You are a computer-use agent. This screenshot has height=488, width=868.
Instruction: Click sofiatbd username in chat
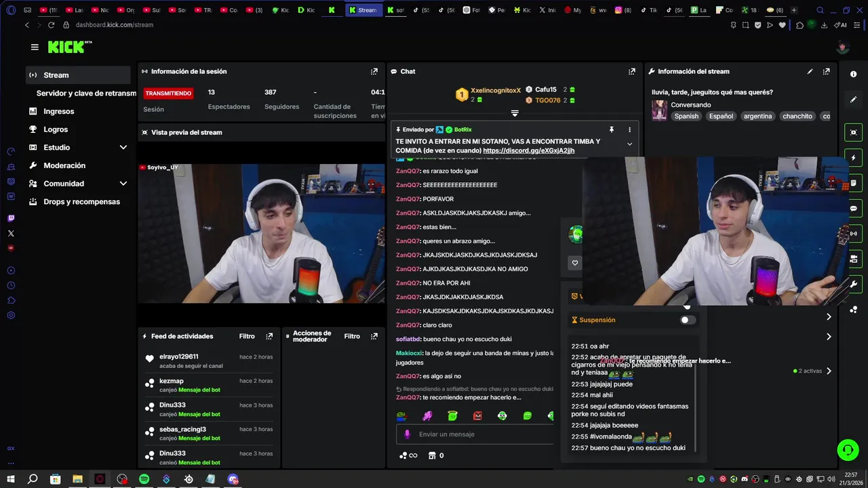coord(408,339)
